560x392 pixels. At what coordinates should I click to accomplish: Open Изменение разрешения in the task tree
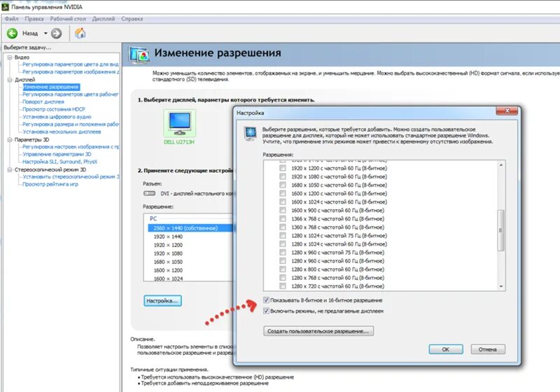[51, 87]
